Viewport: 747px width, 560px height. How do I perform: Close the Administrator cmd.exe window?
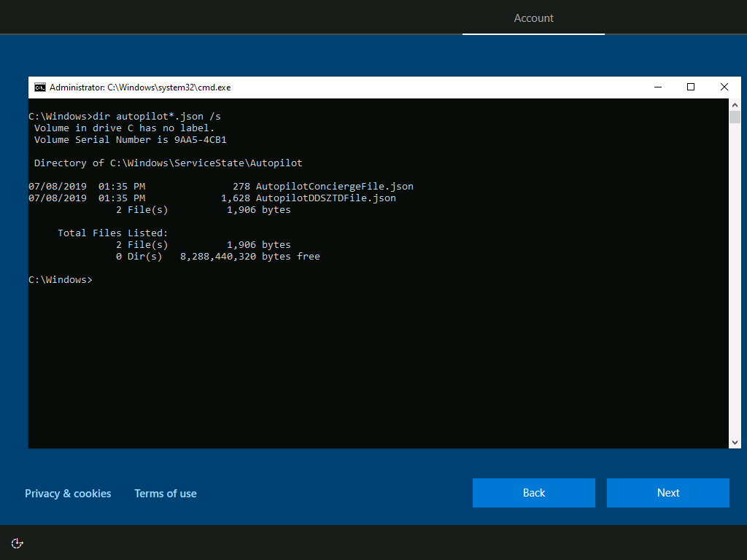pyautogui.click(x=724, y=87)
